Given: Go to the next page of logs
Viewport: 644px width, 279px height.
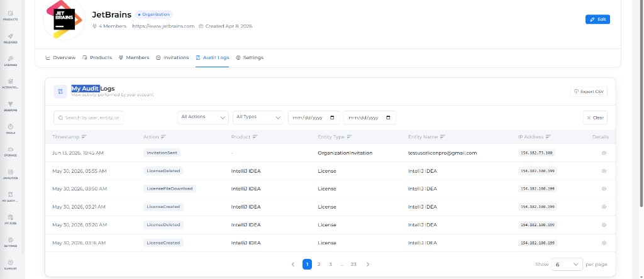Looking at the screenshot, I should 367,264.
